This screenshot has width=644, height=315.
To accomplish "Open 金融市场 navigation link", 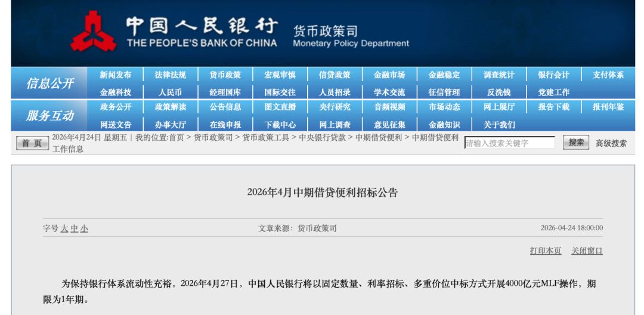I will (389, 75).
